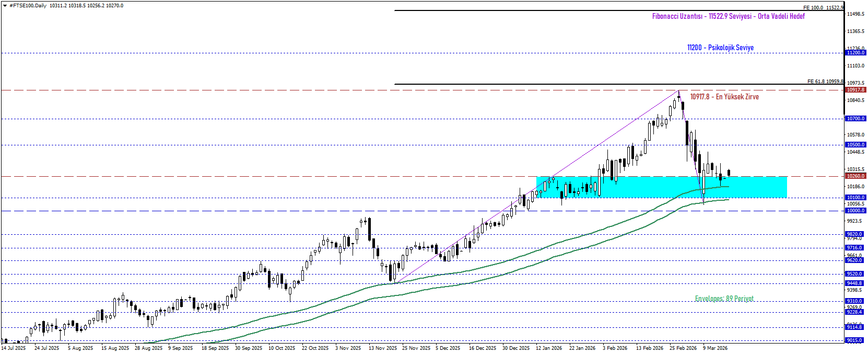Click the 11200.0 price tag on the axis

tap(855, 53)
